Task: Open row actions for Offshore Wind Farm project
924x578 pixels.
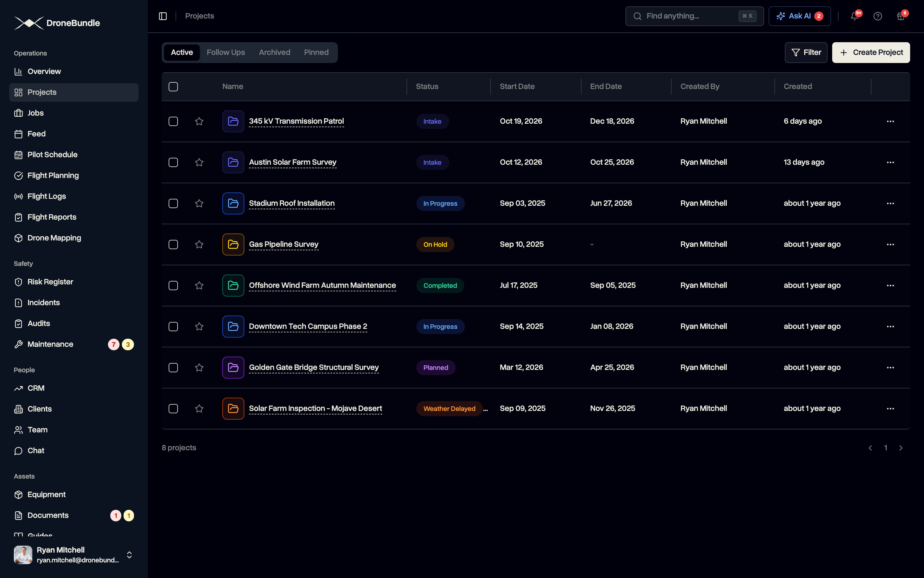Action: (x=890, y=286)
